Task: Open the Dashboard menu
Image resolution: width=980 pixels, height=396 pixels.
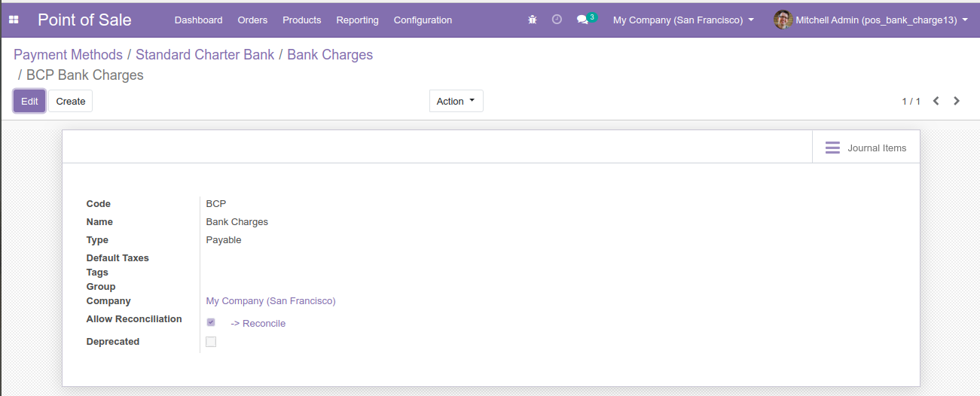Action: point(198,20)
